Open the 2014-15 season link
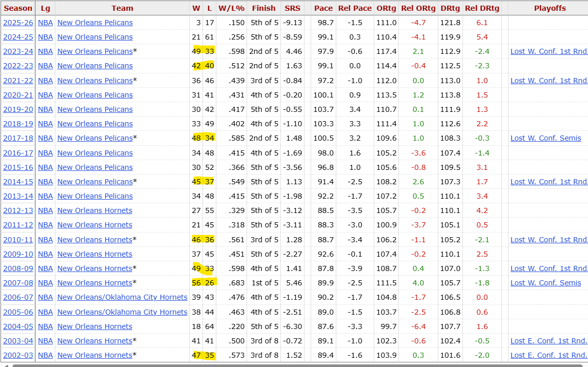Screen dimensions: 588x367 18,181
